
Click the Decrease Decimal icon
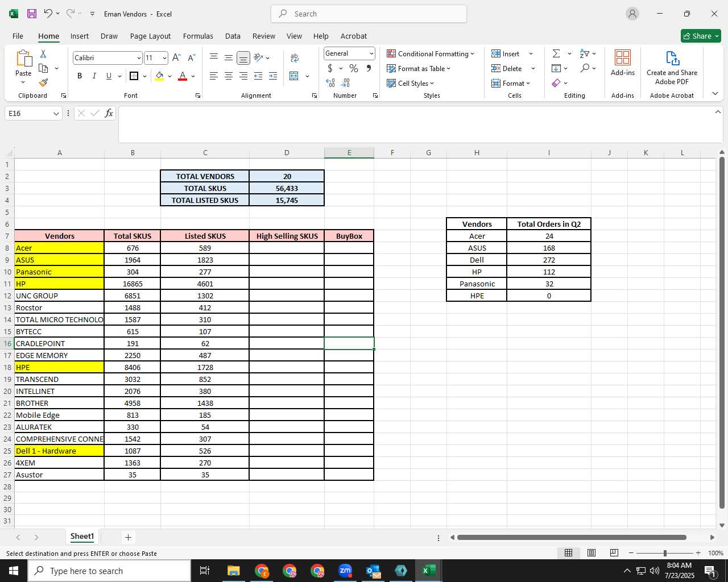(x=346, y=83)
